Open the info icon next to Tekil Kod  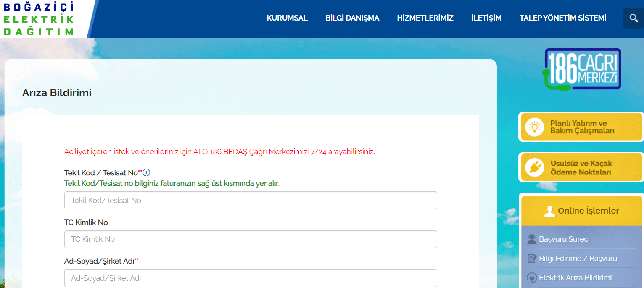point(146,172)
